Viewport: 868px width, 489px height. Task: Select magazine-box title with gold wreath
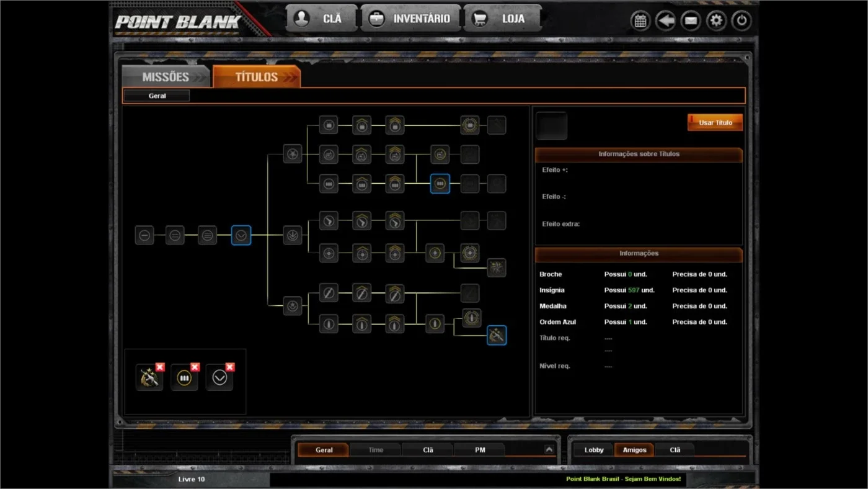tap(470, 125)
